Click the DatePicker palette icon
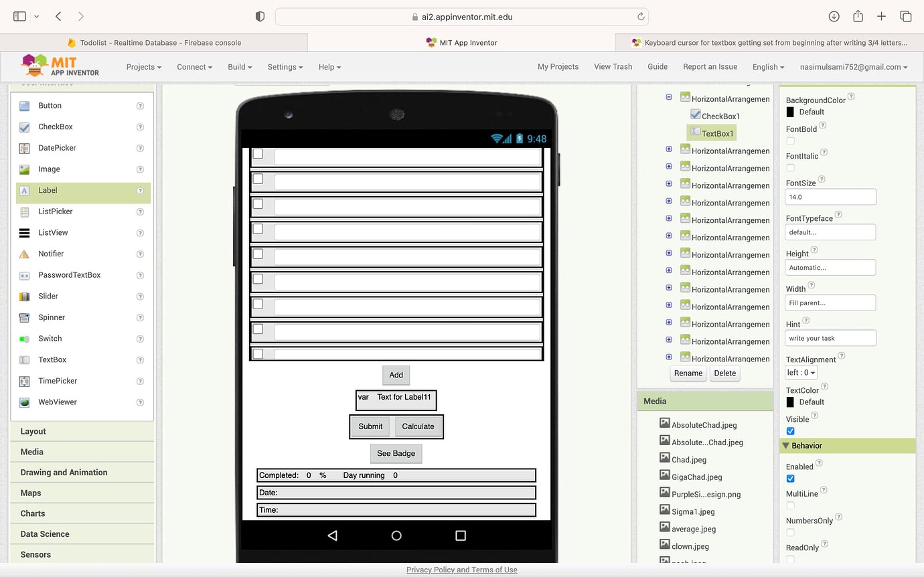924x577 pixels. [x=25, y=148]
